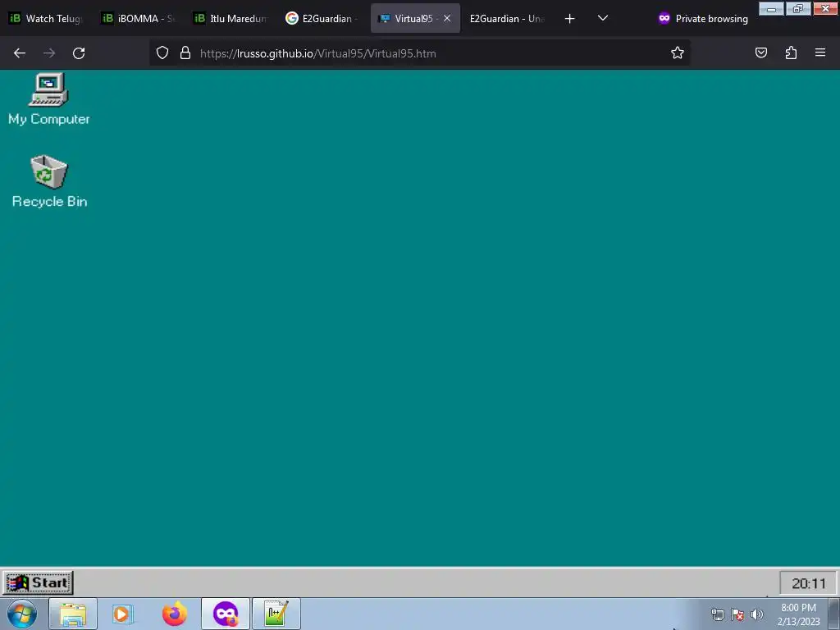
Task: Open Windows Explorer from taskbar
Action: (73, 614)
